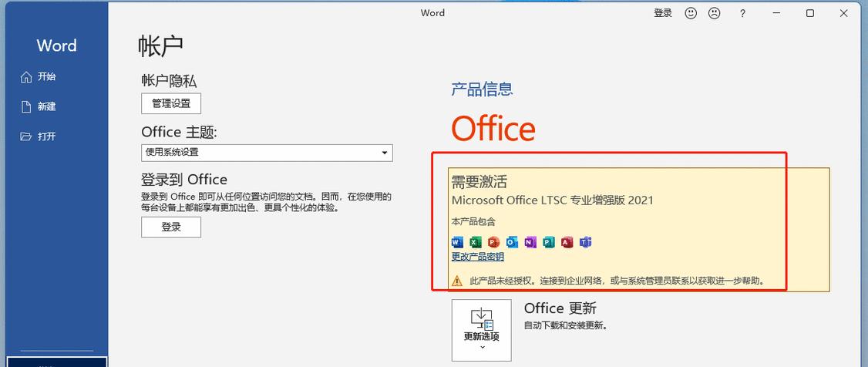Click the PowerPoint app icon in product list
Screen dimensions: 868x367
494,242
